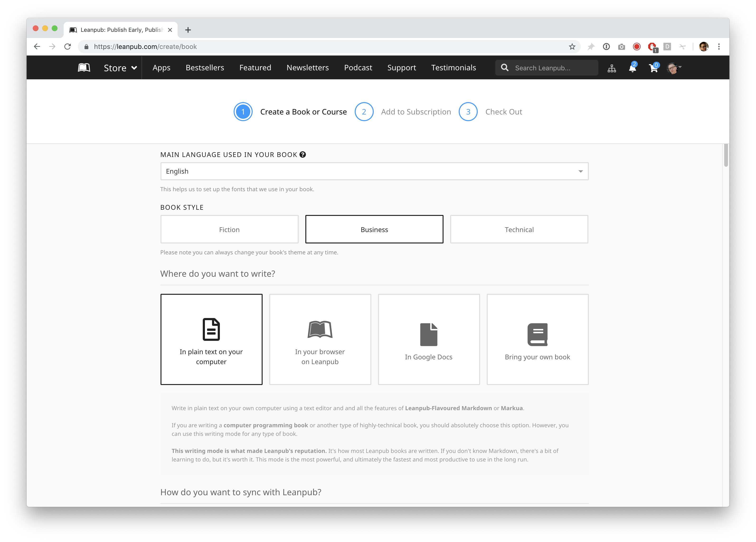Click step 1 Create a Book or Course
This screenshot has height=542, width=756.
(290, 112)
